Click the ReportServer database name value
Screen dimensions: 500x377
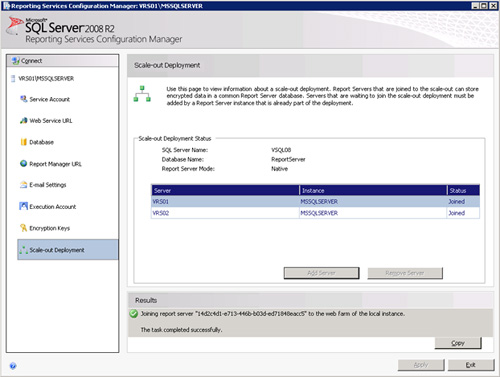coord(288,159)
